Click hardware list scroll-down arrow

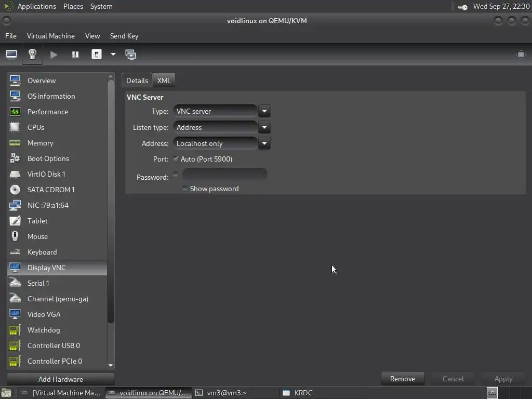pos(111,365)
